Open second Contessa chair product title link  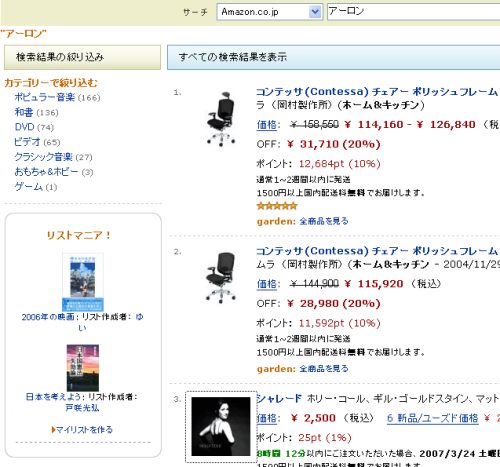click(x=377, y=251)
